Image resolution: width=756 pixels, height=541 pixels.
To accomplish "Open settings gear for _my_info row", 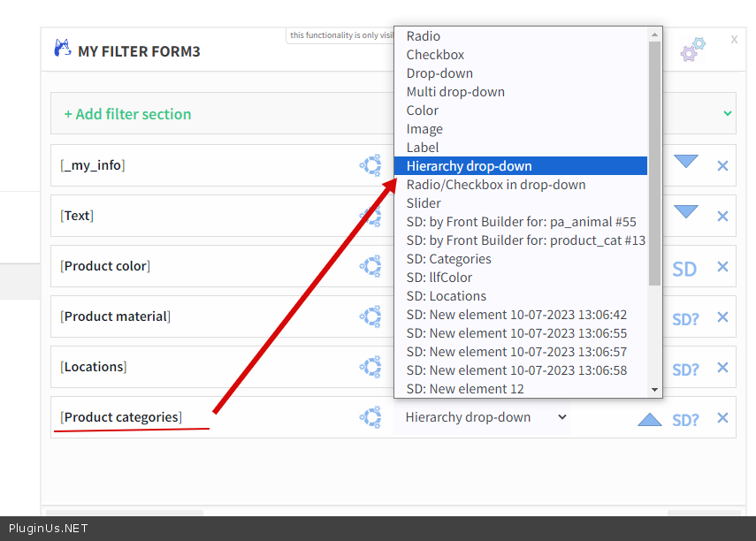I will point(370,165).
